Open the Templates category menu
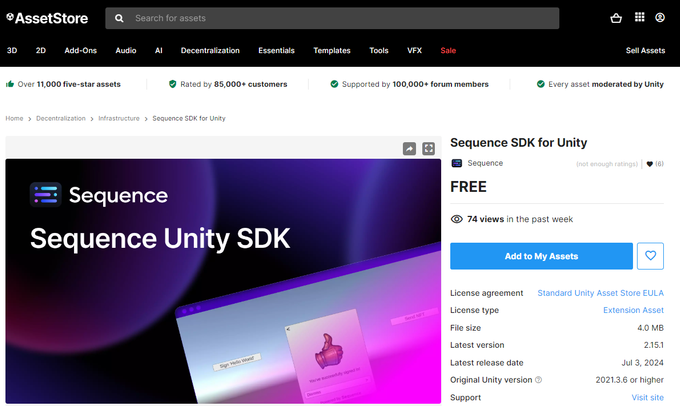Screen dimensions: 680x406 [332, 50]
